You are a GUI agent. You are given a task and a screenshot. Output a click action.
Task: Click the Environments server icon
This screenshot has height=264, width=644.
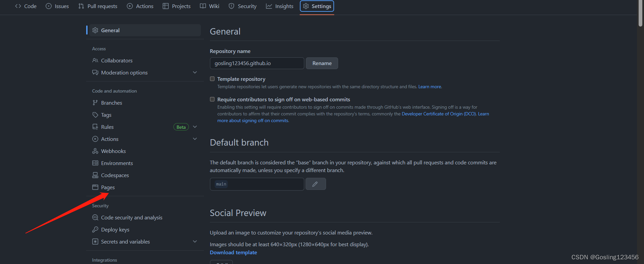(x=95, y=163)
